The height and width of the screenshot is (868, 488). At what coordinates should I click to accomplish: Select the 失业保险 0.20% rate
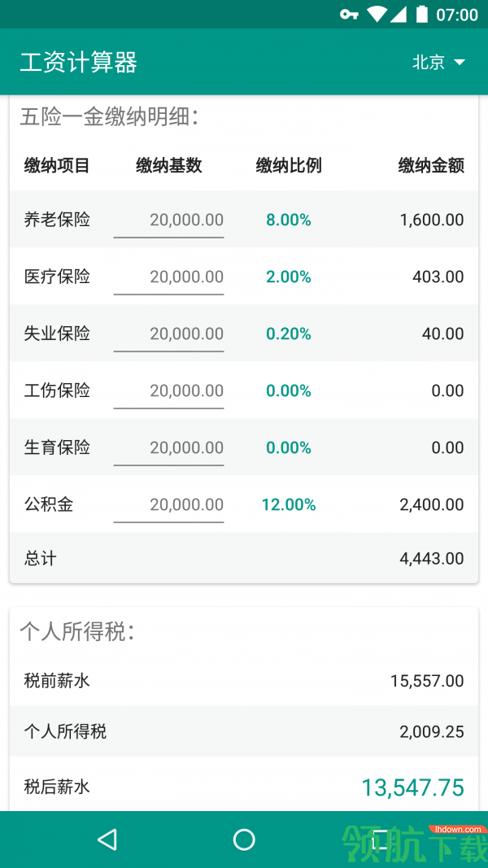(x=288, y=334)
